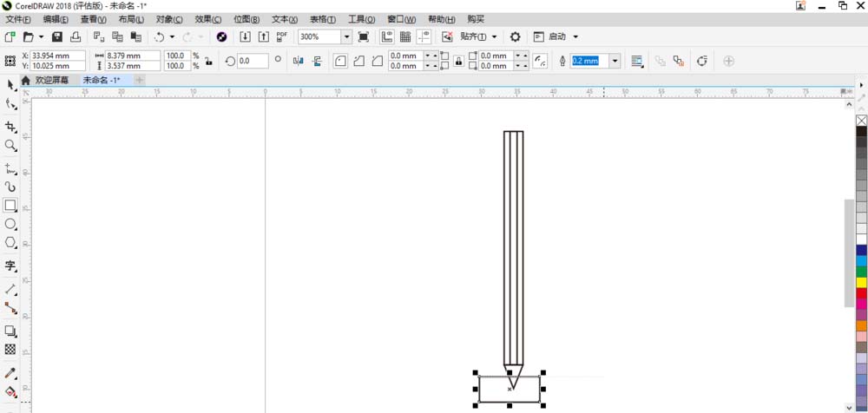868x413 pixels.
Task: Select the Rectangle tool
Action: [x=10, y=206]
